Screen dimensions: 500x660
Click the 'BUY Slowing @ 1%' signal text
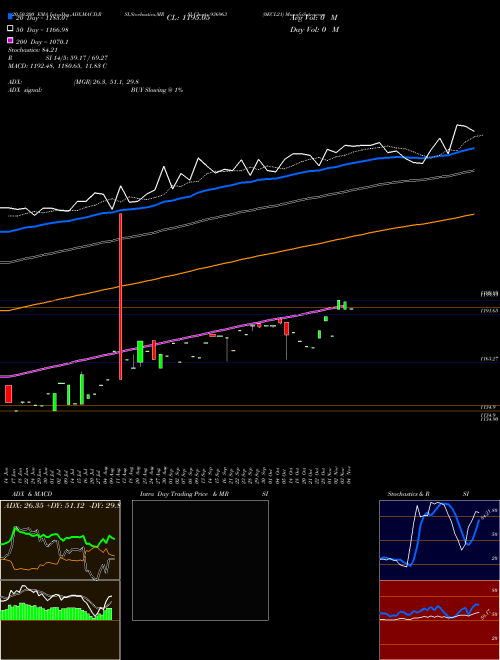tap(157, 90)
